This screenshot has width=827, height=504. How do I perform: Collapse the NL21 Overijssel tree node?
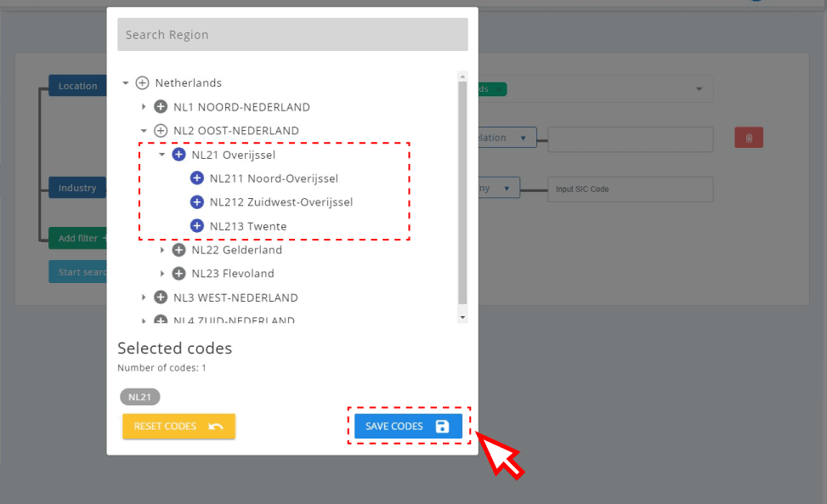[162, 155]
